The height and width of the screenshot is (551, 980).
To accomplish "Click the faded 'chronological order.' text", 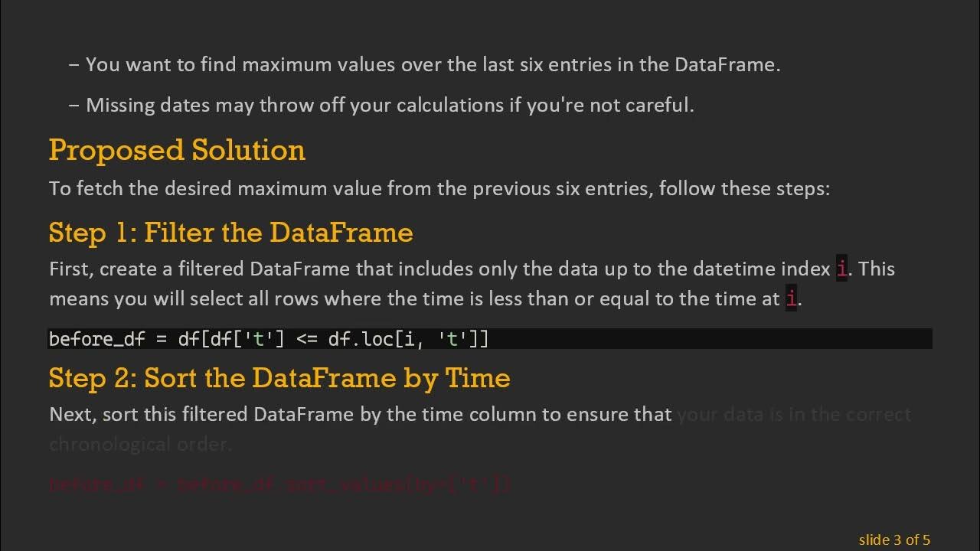I will (x=140, y=444).
